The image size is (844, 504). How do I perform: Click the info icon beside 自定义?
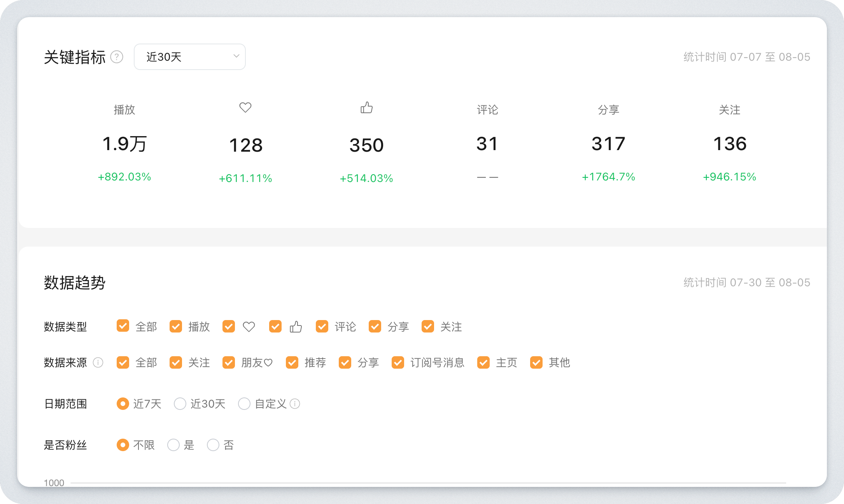click(295, 404)
